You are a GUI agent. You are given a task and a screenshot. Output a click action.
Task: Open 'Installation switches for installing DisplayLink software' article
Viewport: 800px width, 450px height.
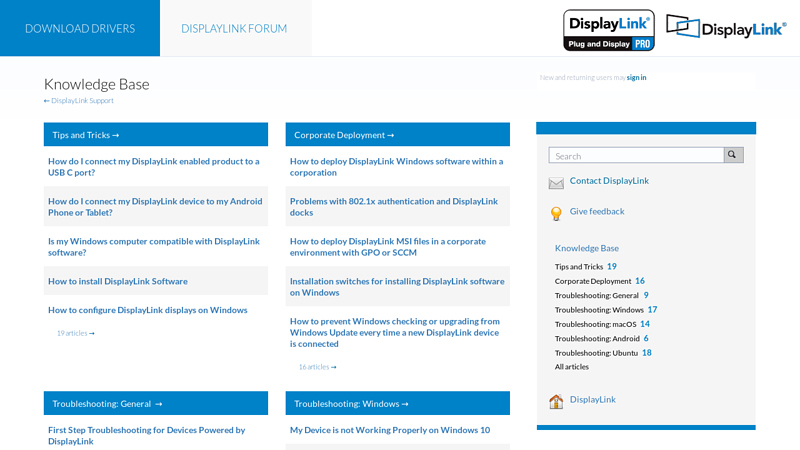pyautogui.click(x=397, y=287)
